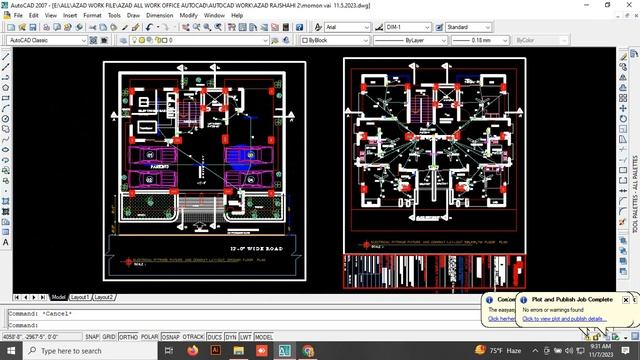Toggle OSNAP in status bar
Viewport: 640px width, 360px height.
(171, 337)
